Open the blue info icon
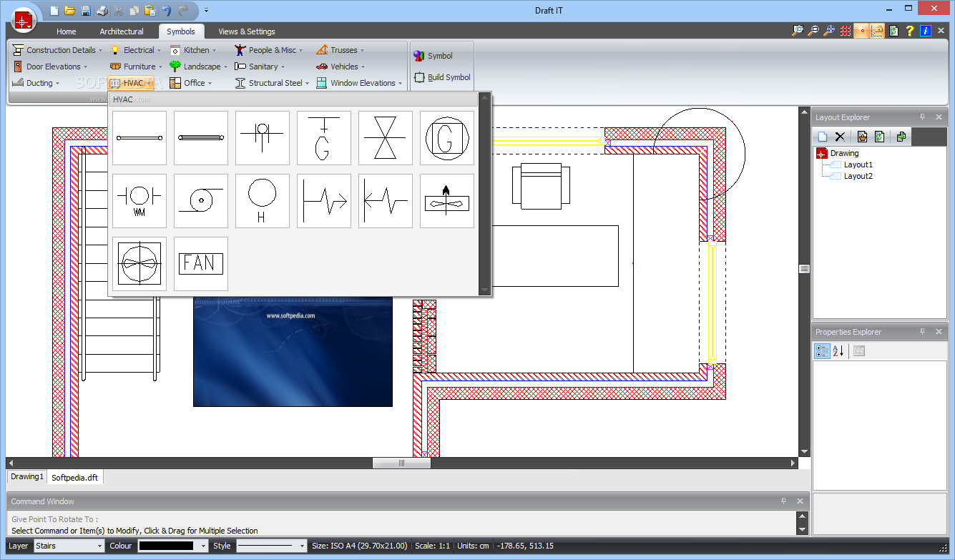The height and width of the screenshot is (560, 955). coord(925,31)
